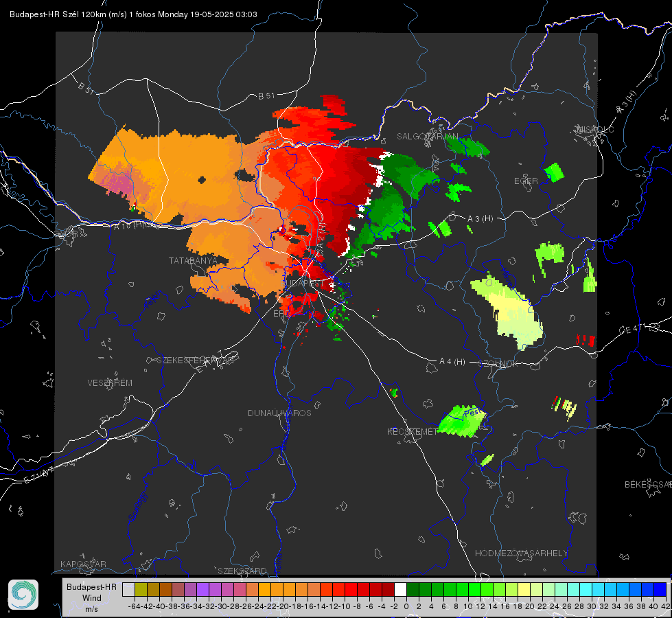Click the 'DUNAUJVAROS' city label
Screen dimensions: 672x618
tap(279, 413)
